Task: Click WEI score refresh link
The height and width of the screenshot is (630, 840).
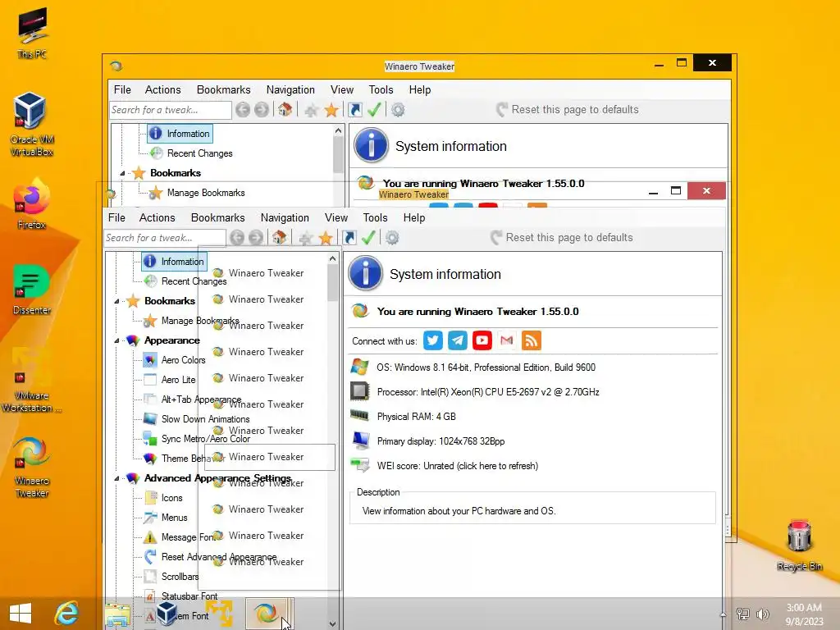Action: [458, 466]
